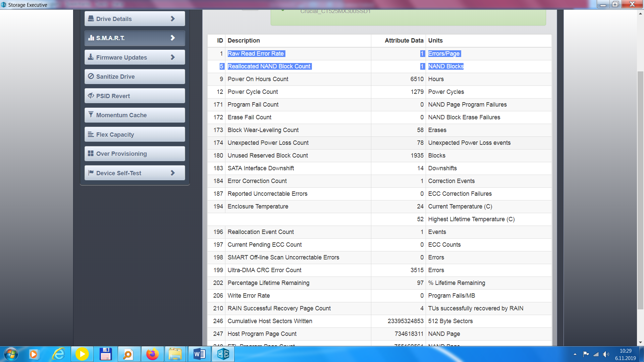This screenshot has height=362, width=644.
Task: Click Host Program Page Count description
Action: (262, 334)
